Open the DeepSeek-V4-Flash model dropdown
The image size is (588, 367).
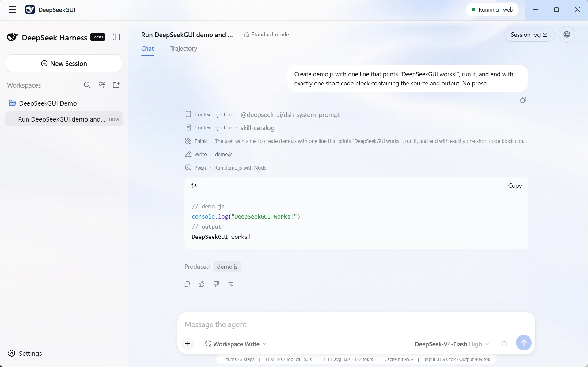[452, 344]
